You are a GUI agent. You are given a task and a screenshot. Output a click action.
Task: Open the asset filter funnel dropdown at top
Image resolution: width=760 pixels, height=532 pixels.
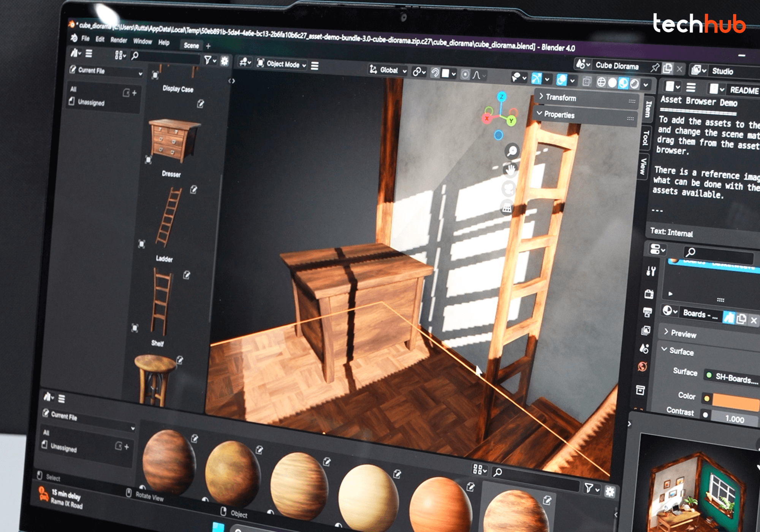210,60
